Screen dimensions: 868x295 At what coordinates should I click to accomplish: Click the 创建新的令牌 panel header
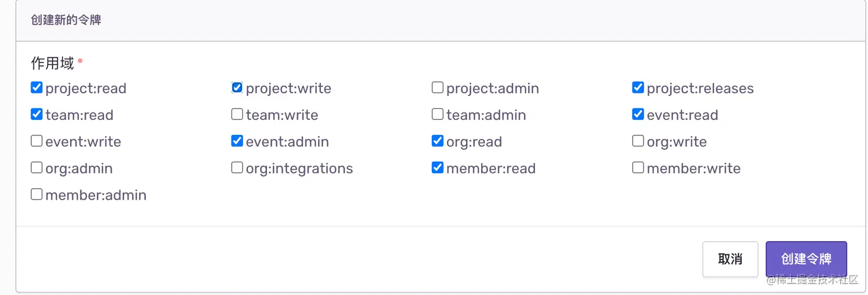pos(66,20)
